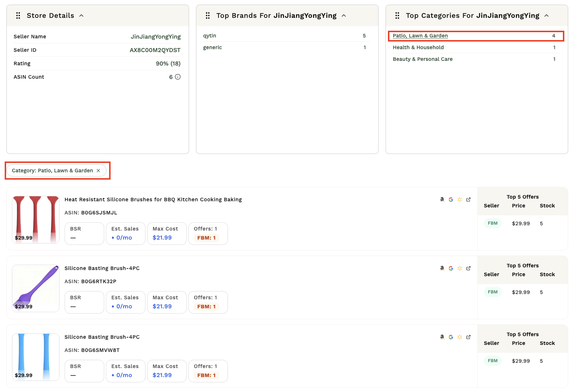Click Top Categories panel drag handle icon

397,16
